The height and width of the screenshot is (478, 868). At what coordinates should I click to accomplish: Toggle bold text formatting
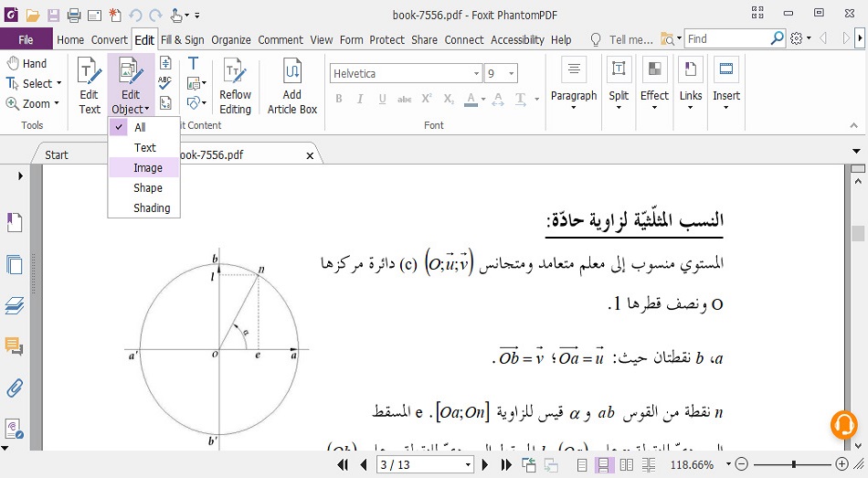pos(341,99)
